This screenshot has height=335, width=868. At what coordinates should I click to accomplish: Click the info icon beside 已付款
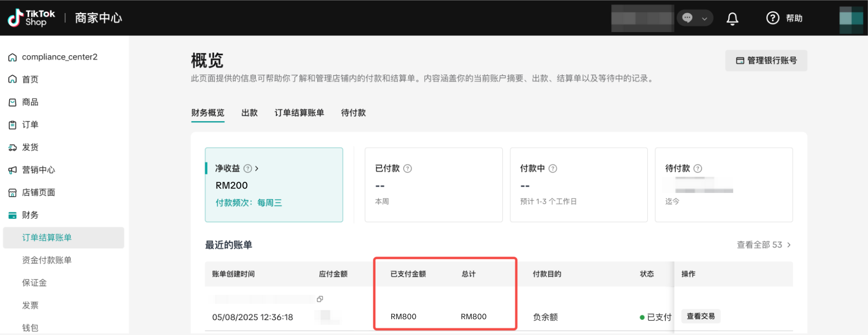408,168
